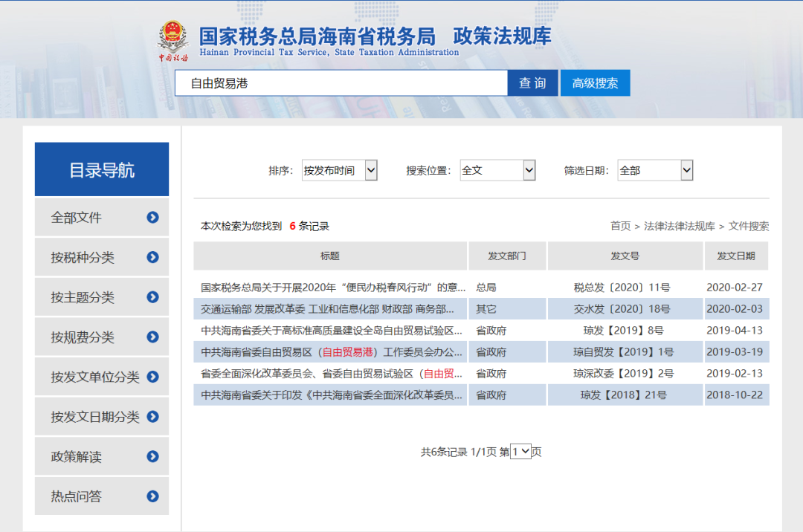Click the arrow icon beside 全部文件
Image resolution: width=803 pixels, height=532 pixels.
(152, 218)
